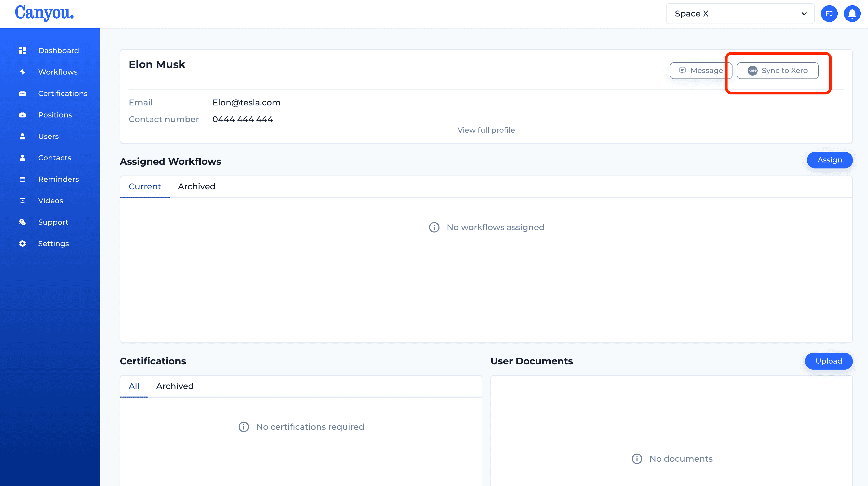Click the info icon by No workflows assigned
Image resolution: width=868 pixels, height=486 pixels.
coord(434,228)
